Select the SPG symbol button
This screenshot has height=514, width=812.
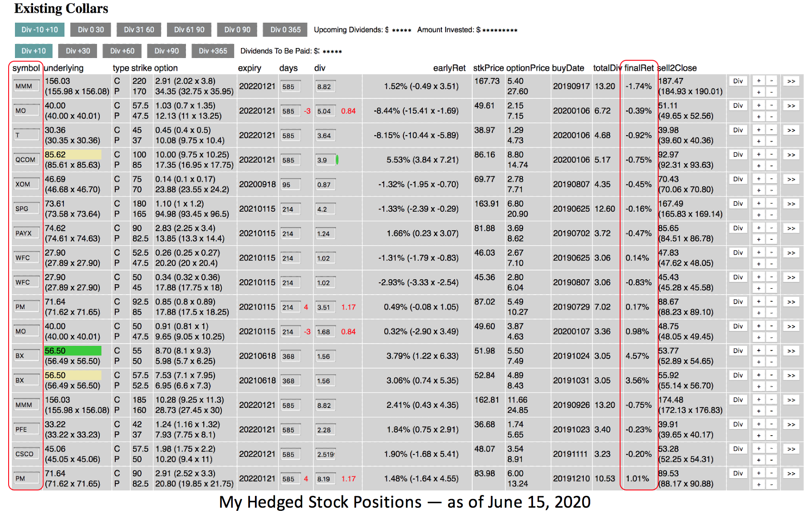[x=26, y=209]
